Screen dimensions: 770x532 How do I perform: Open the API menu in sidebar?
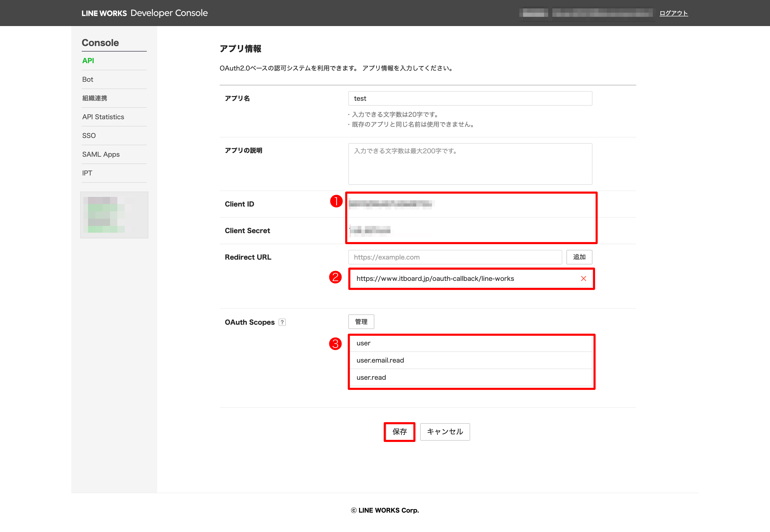tap(88, 61)
